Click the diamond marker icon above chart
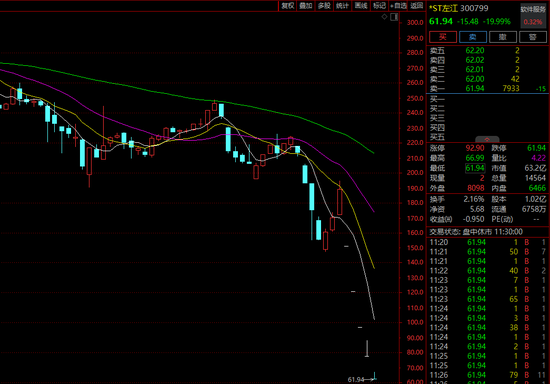550x384 pixels. click(x=384, y=16)
